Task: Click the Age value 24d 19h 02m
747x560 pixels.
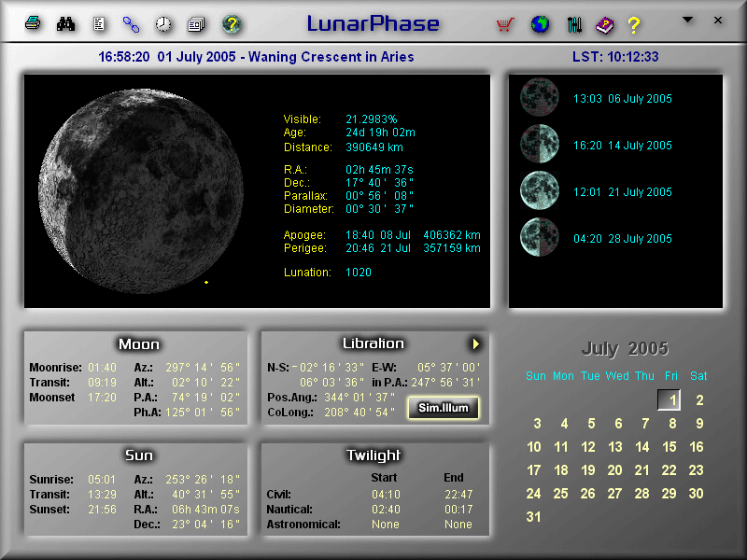Action: pos(380,133)
